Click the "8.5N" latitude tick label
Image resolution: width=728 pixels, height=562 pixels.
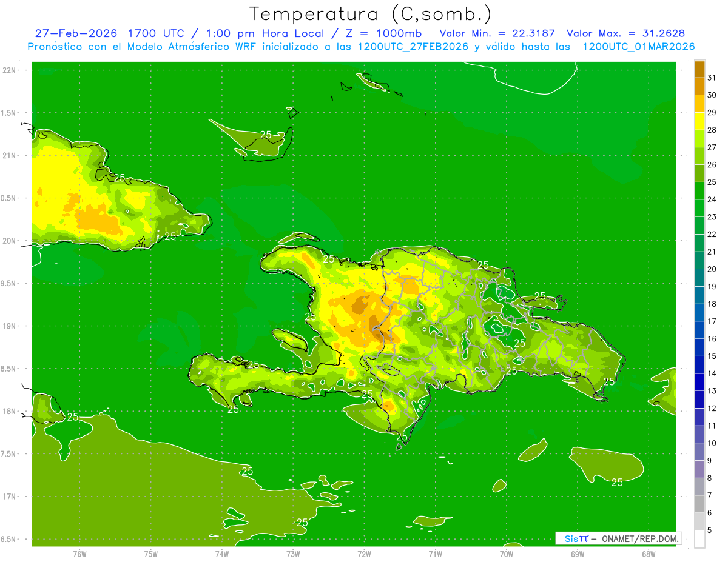point(8,369)
